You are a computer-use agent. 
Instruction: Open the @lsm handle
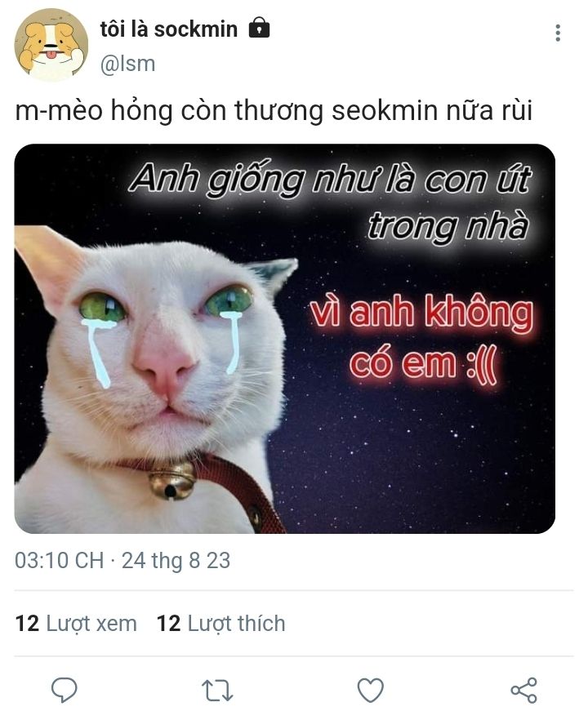[127, 64]
